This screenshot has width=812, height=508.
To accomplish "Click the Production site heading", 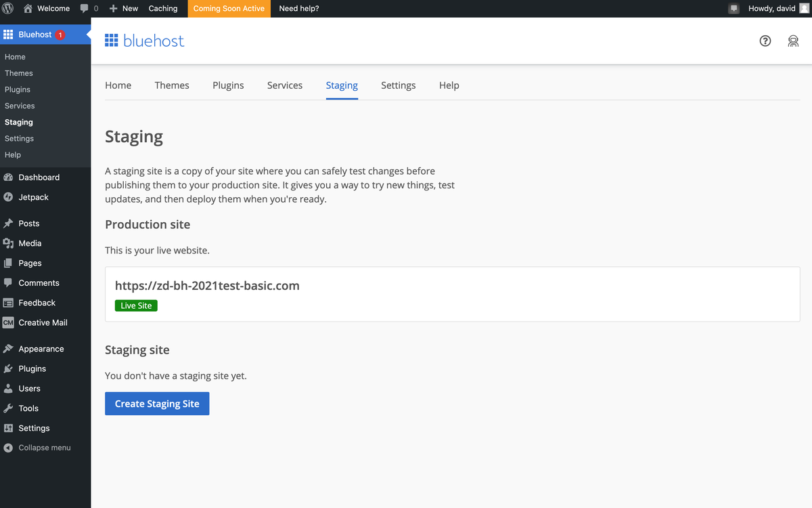I will point(148,224).
